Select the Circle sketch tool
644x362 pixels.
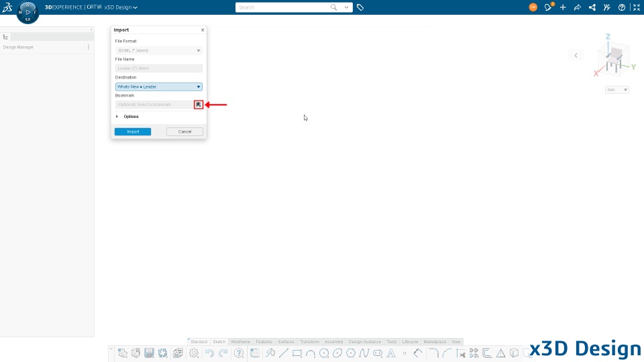[x=324, y=353]
